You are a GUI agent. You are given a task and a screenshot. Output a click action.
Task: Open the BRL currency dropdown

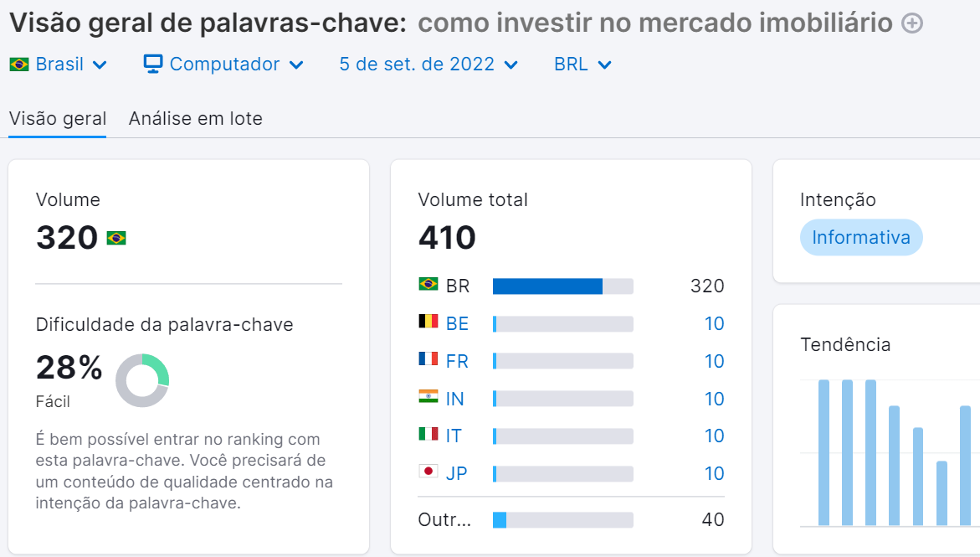(581, 64)
